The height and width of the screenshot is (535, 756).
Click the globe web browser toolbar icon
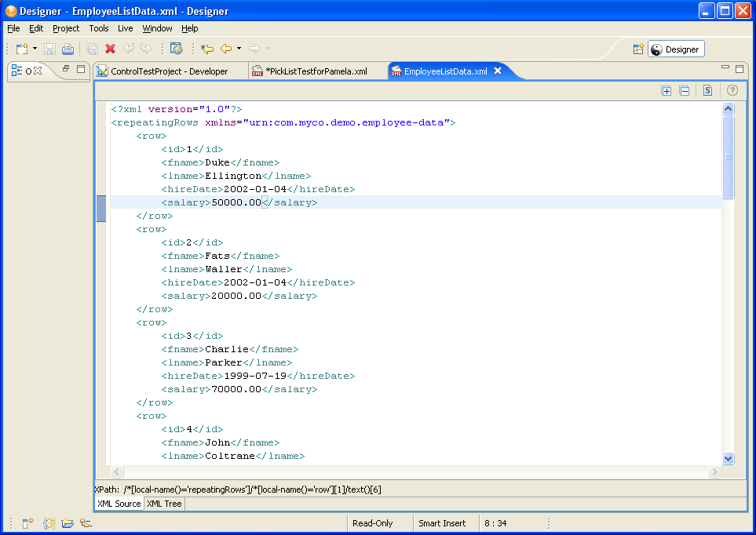pos(176,49)
